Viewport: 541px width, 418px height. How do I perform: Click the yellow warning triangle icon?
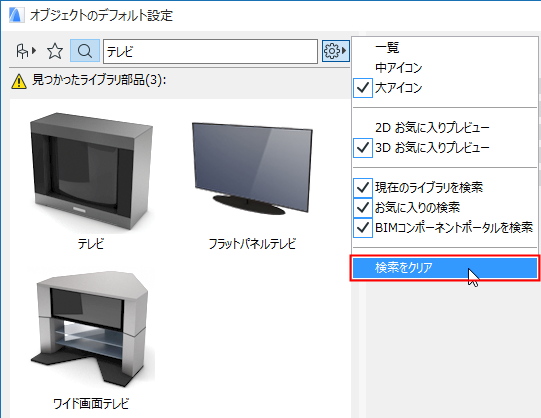pyautogui.click(x=19, y=81)
